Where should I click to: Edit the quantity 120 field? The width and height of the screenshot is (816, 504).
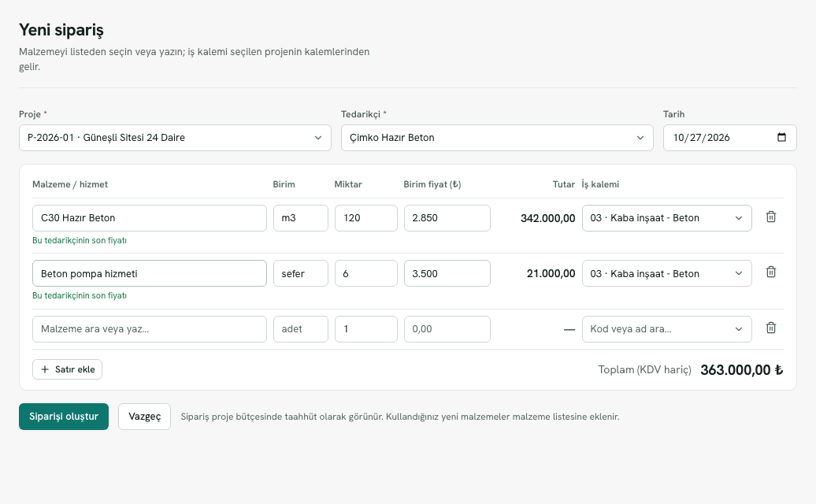pos(365,218)
